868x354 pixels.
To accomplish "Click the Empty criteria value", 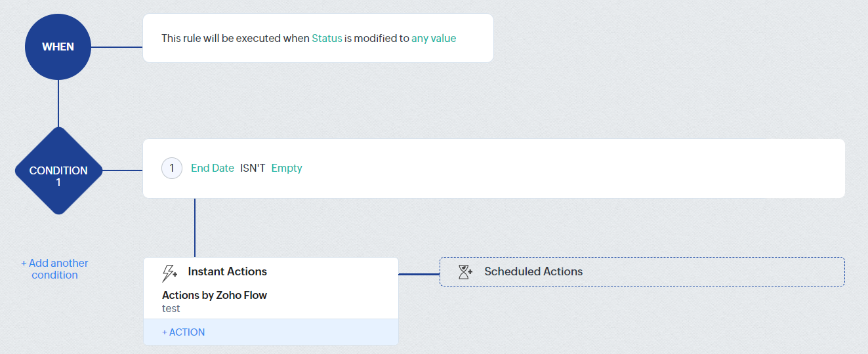I will pyautogui.click(x=287, y=168).
